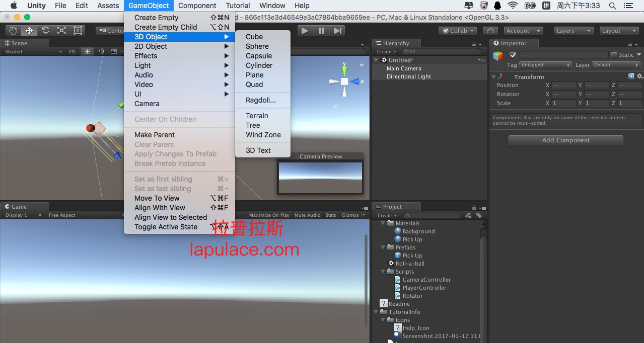Choose Cube from 3D Object submenu
Screen dimensions: 644x343
[254, 37]
